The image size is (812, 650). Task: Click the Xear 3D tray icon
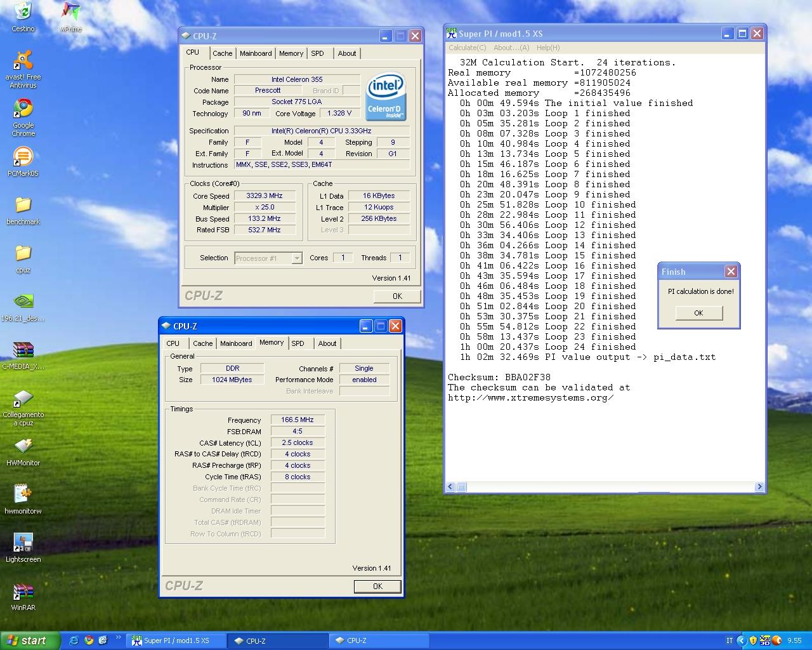click(765, 640)
